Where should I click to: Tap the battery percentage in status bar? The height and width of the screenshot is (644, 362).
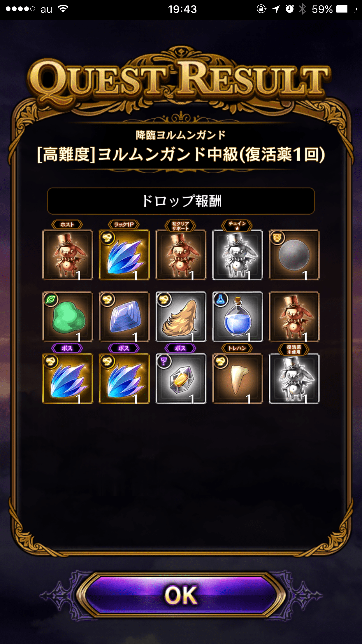click(322, 9)
